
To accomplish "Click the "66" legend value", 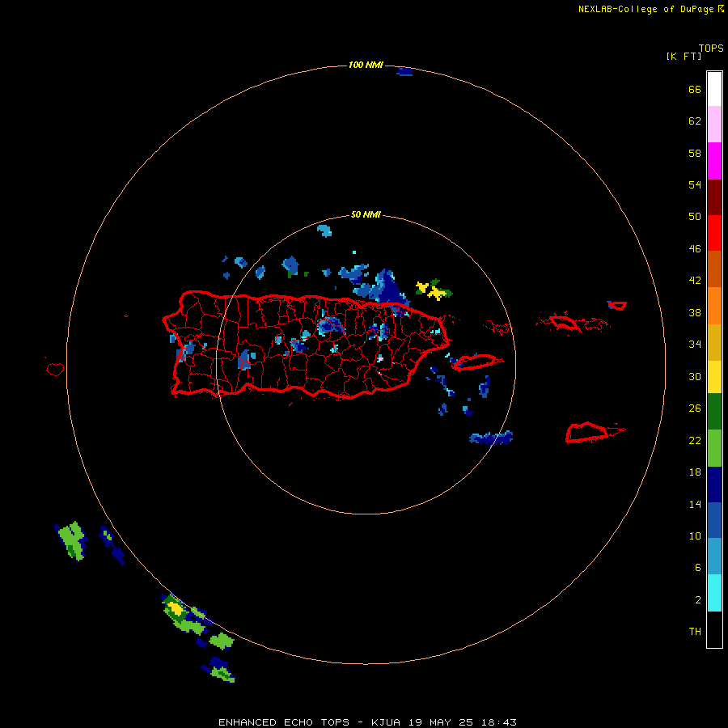I will [695, 89].
